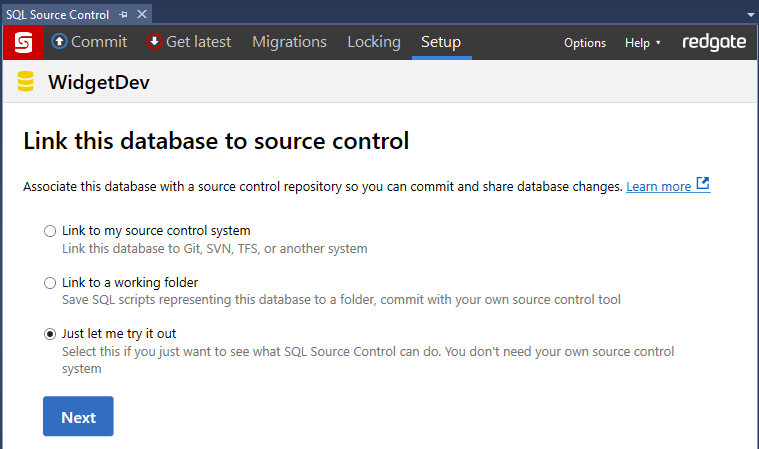Expand the window list arrow at top right
Viewport: 759px width, 449px height.
coord(749,15)
